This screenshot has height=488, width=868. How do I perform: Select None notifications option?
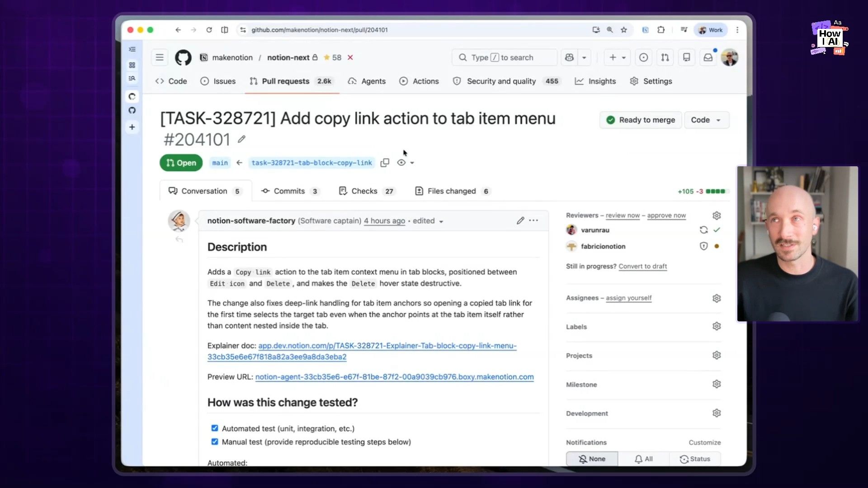coord(592,459)
